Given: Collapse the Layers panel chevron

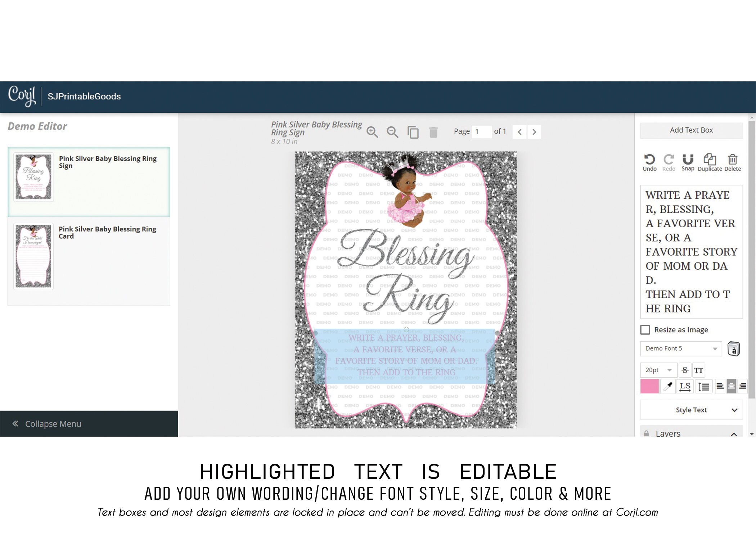Looking at the screenshot, I should click(x=734, y=434).
